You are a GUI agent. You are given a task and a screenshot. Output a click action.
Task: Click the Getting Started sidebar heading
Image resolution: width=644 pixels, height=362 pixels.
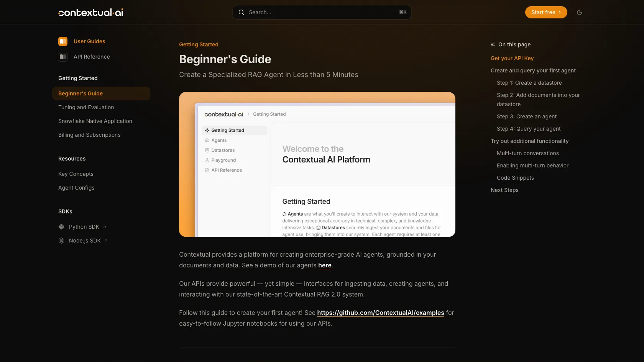coord(78,78)
